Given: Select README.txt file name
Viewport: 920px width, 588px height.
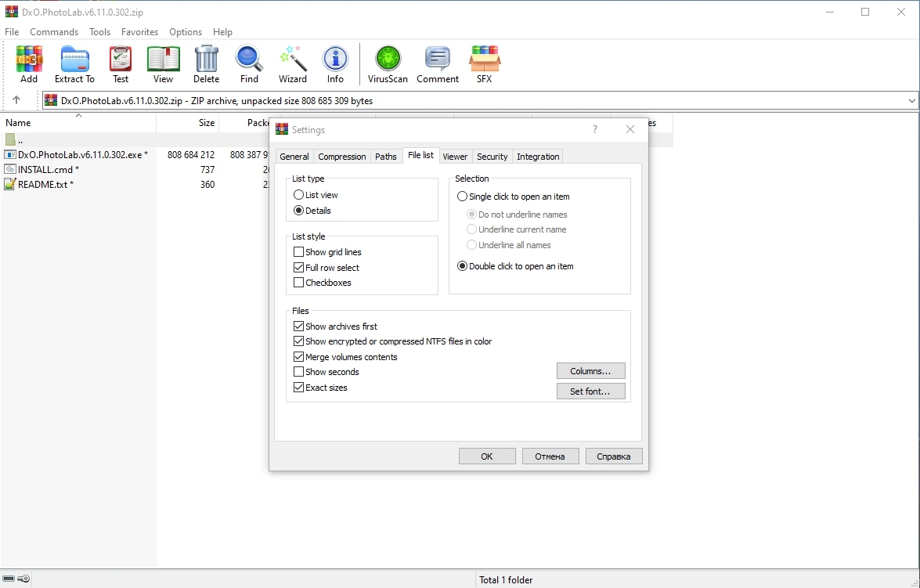Looking at the screenshot, I should click(x=45, y=184).
